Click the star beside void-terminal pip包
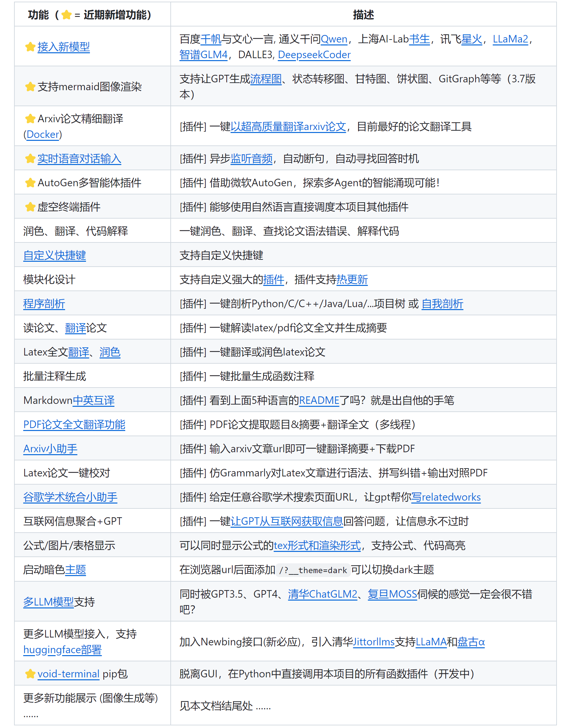The height and width of the screenshot is (728, 569). tap(30, 674)
